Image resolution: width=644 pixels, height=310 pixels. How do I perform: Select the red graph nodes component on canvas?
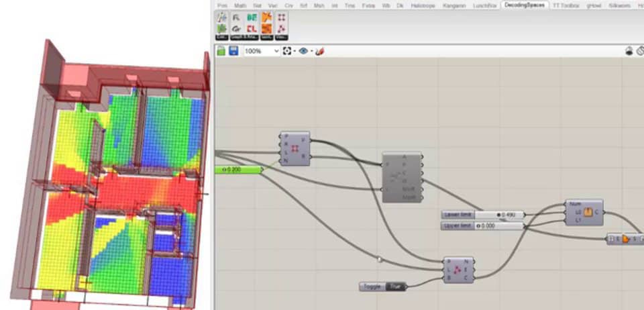tap(458, 270)
